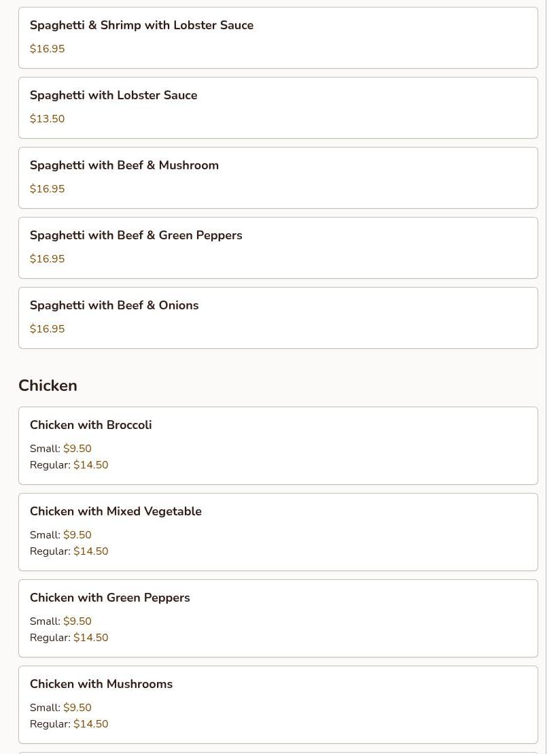Click the $13.50 price
Viewport: 560px width, 754px height.
point(48,119)
